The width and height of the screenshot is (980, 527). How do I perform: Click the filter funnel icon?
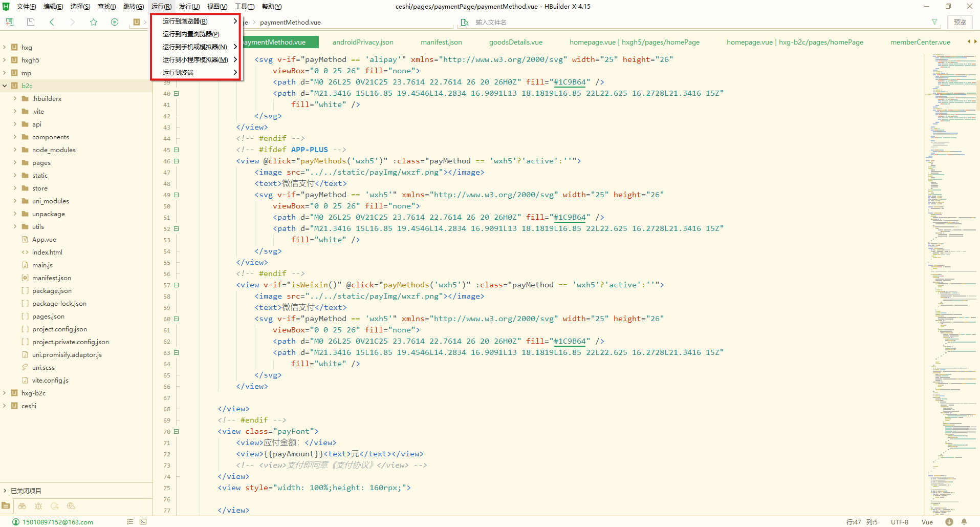point(934,22)
